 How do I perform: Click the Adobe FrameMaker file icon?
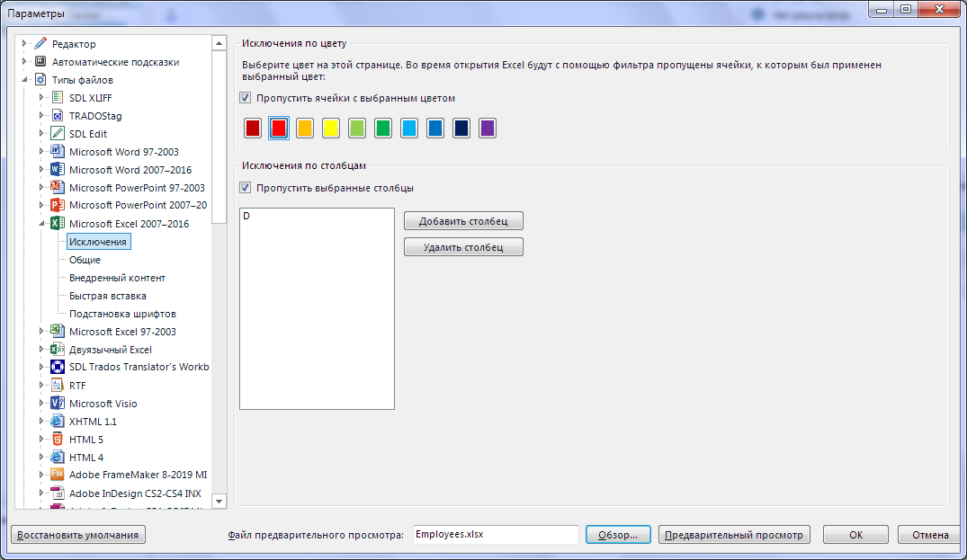tap(58, 475)
